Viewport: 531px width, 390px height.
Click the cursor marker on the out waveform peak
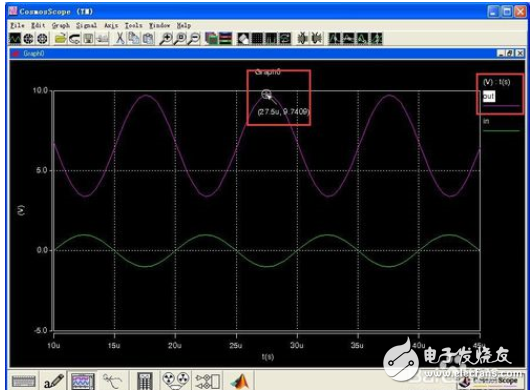[267, 94]
